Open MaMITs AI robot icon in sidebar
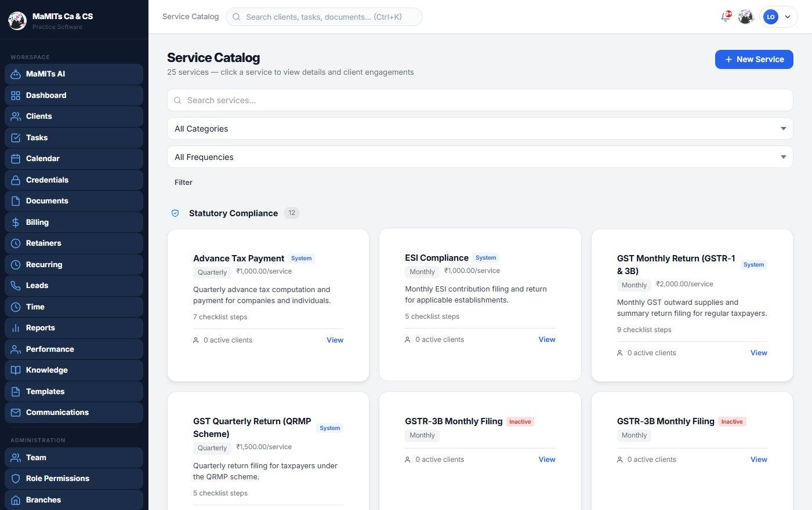The width and height of the screenshot is (812, 510). click(16, 74)
